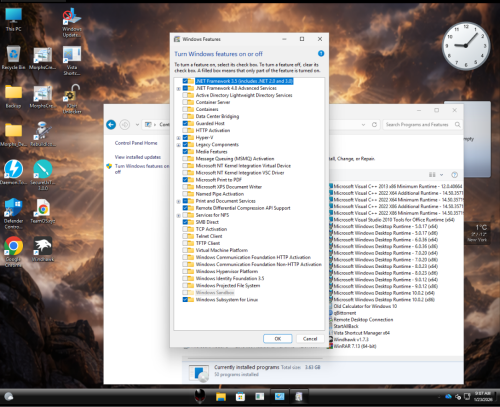Check the Containers feature checkbox
500x407 pixels.
coord(185,109)
